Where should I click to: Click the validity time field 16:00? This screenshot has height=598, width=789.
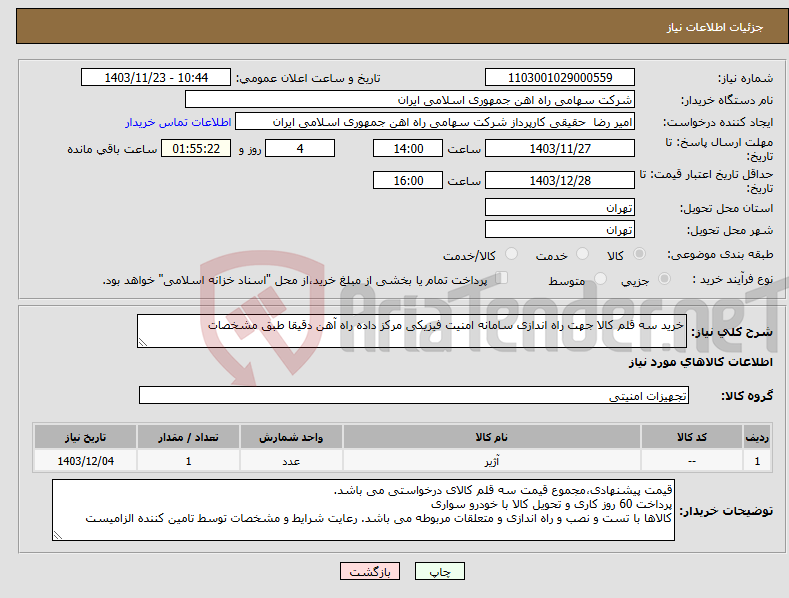[x=408, y=180]
